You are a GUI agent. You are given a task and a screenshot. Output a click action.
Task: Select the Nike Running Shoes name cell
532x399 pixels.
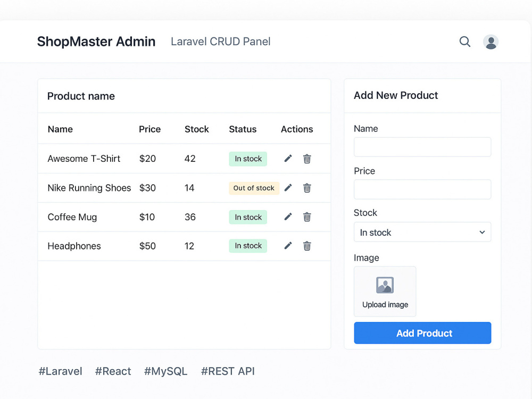coord(89,188)
